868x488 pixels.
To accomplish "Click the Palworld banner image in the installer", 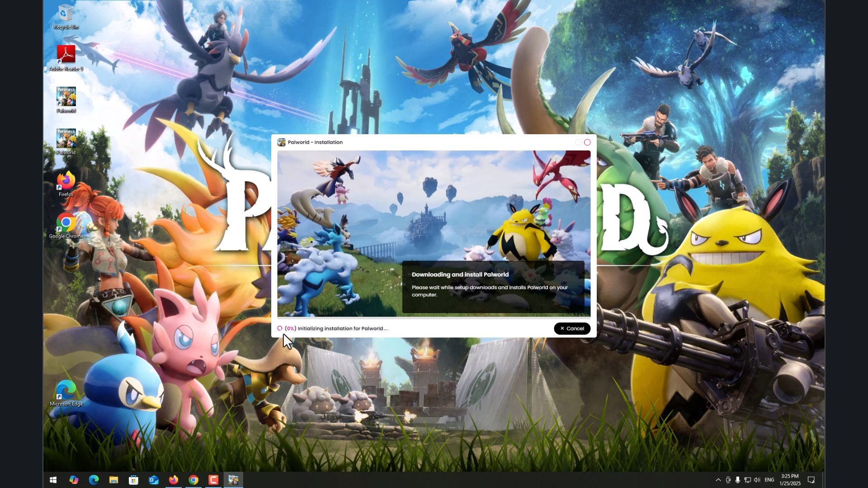I will pos(434,234).
